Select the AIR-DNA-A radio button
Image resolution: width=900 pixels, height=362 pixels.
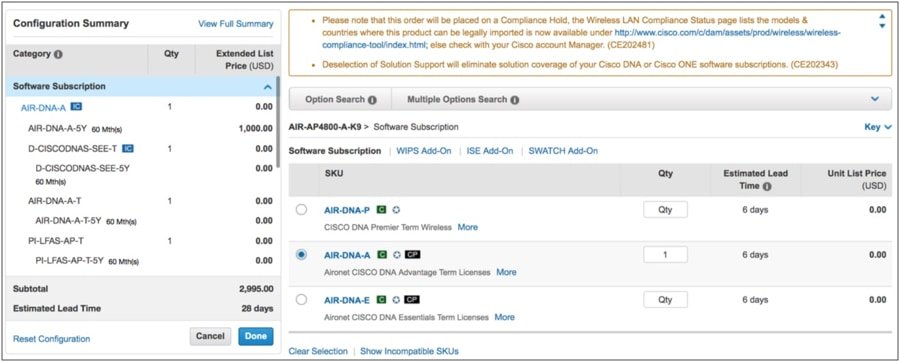point(301,255)
